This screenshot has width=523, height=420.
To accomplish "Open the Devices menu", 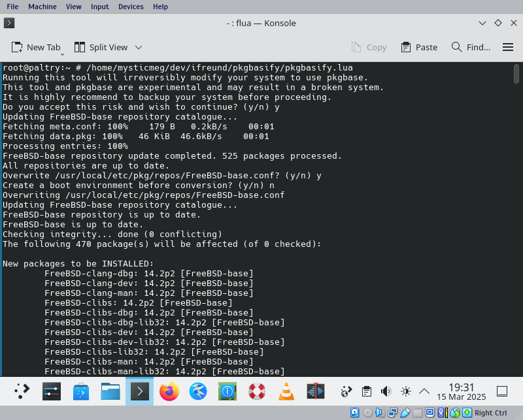I will (x=131, y=7).
